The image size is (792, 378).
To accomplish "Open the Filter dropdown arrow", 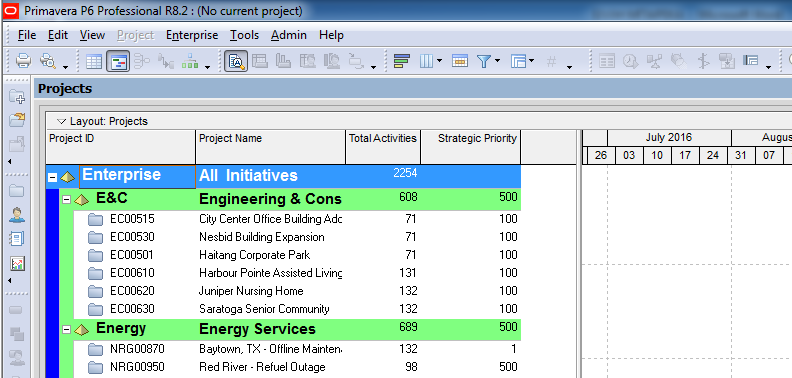I will coord(498,61).
